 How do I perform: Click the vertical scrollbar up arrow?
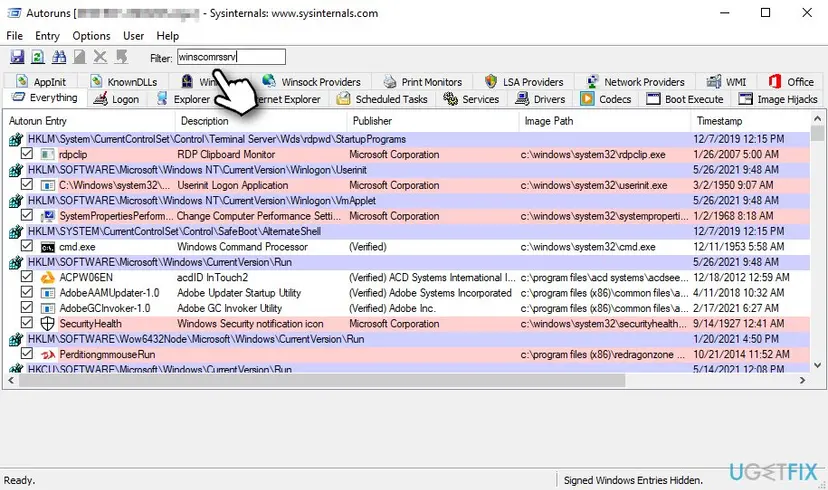click(x=817, y=119)
